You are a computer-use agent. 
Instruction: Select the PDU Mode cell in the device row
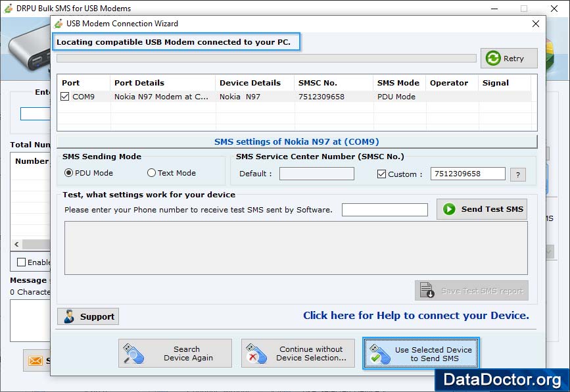tap(400, 97)
